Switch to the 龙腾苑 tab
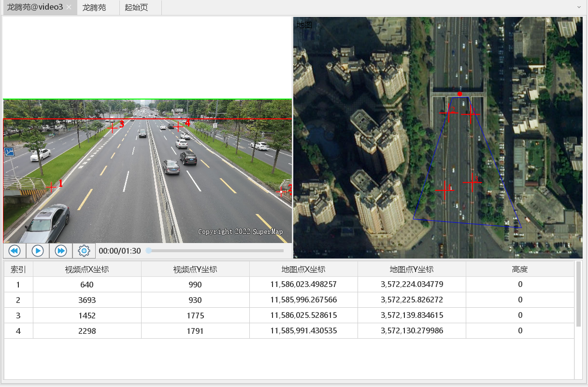 (x=94, y=8)
